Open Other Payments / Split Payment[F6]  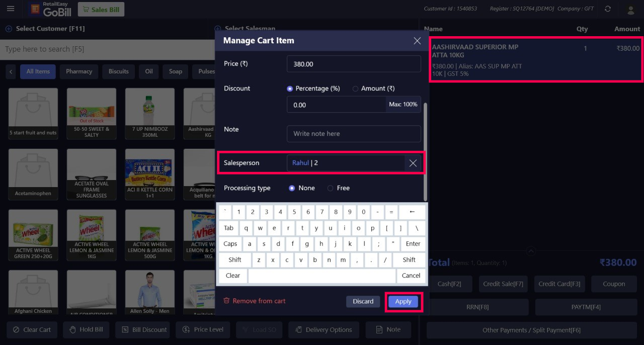pos(532,330)
